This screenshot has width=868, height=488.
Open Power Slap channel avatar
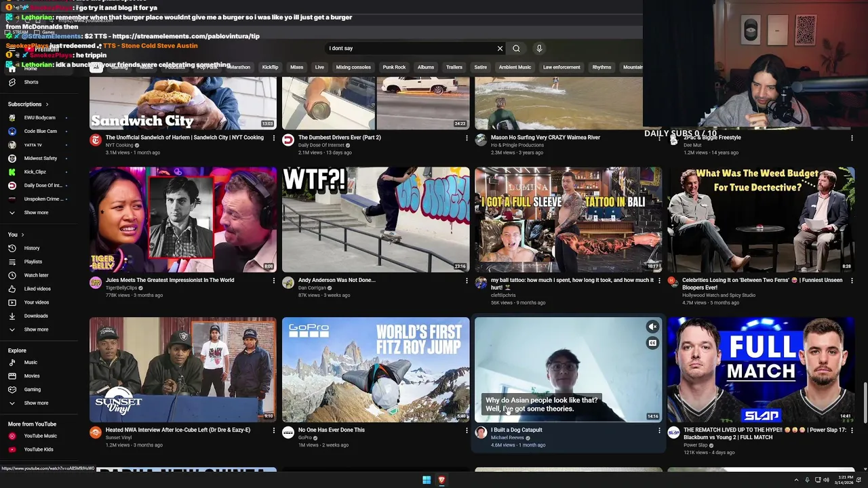(673, 432)
